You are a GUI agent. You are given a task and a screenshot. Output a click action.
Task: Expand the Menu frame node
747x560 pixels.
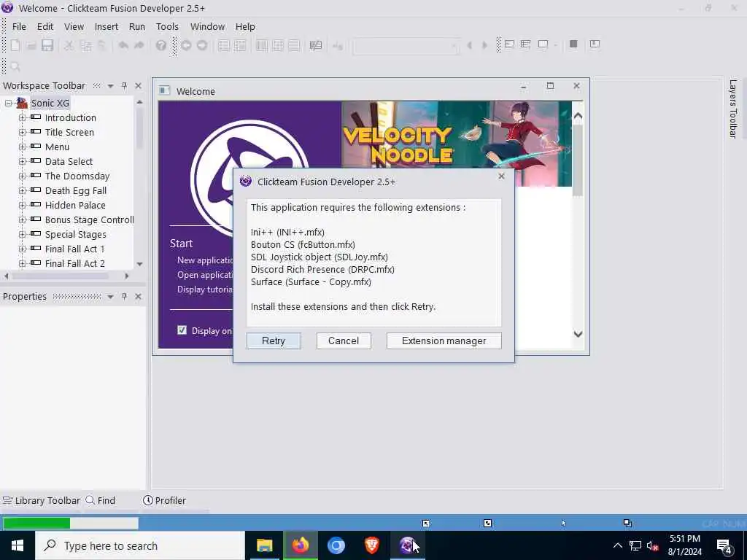[x=22, y=147]
